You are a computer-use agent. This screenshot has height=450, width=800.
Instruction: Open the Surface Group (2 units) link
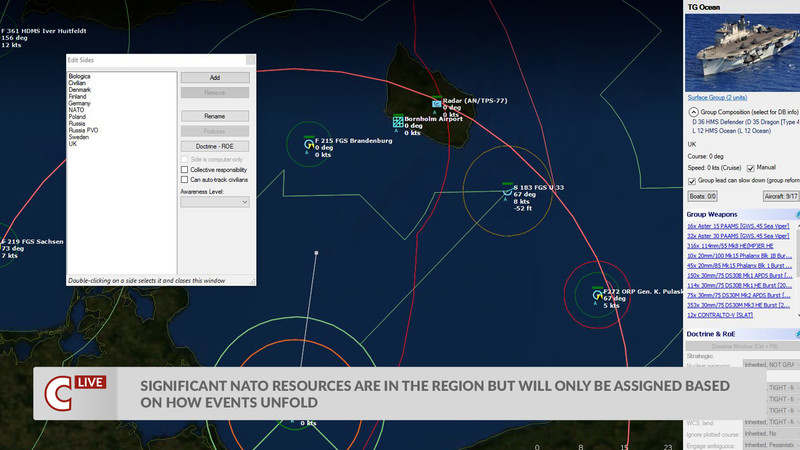point(717,97)
